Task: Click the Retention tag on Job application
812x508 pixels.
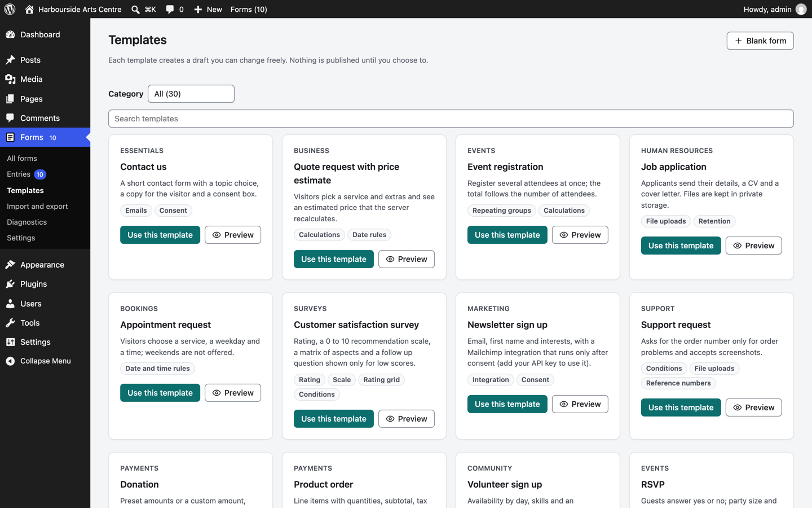Action: click(714, 221)
